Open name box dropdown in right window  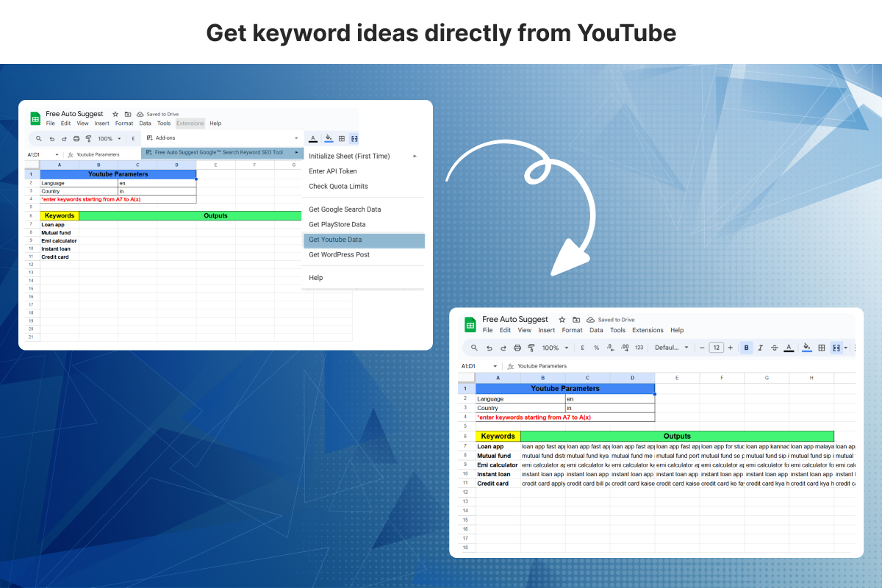pyautogui.click(x=495, y=366)
